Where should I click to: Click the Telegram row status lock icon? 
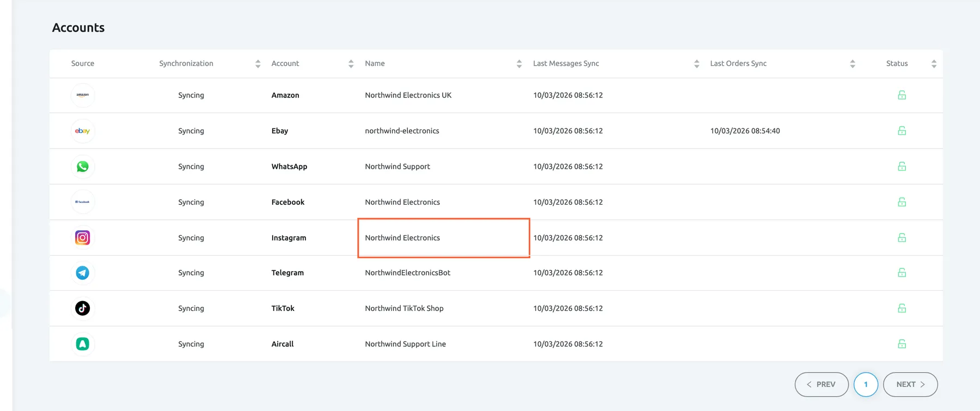click(902, 273)
